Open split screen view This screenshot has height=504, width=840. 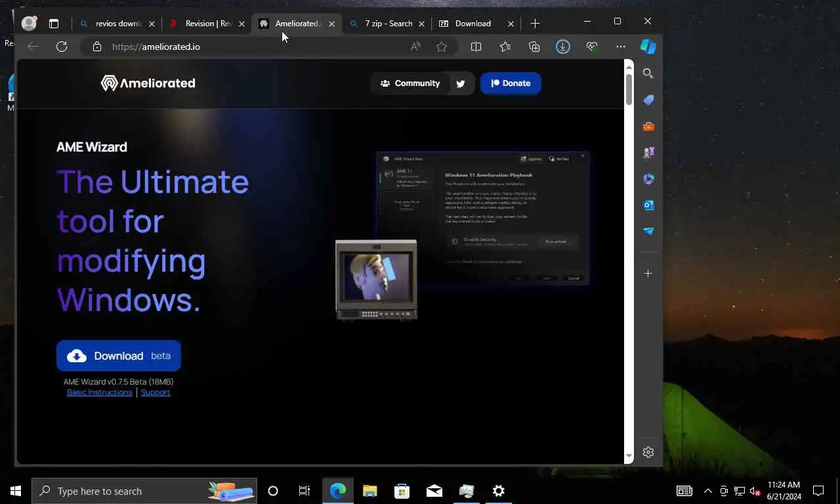pyautogui.click(x=476, y=47)
